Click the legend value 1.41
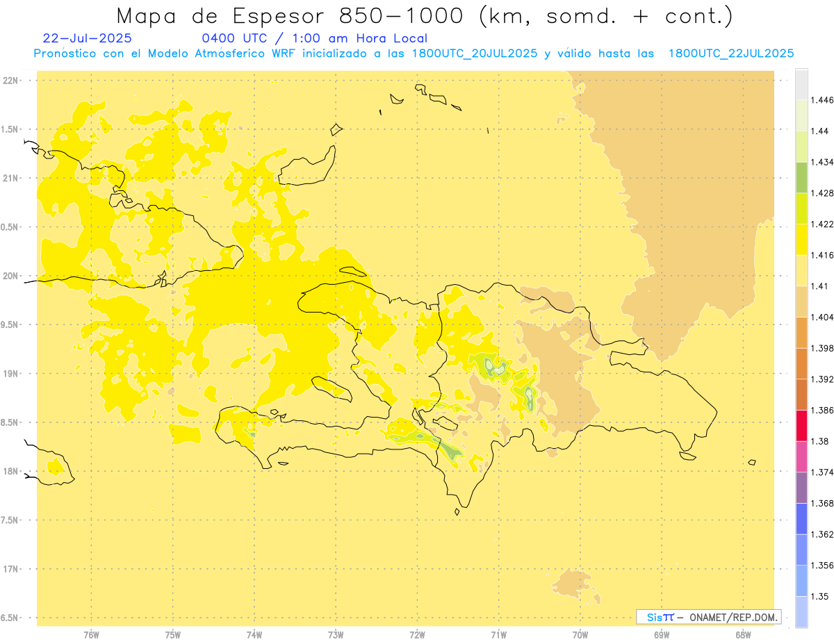Image resolution: width=834 pixels, height=644 pixels. (820, 286)
